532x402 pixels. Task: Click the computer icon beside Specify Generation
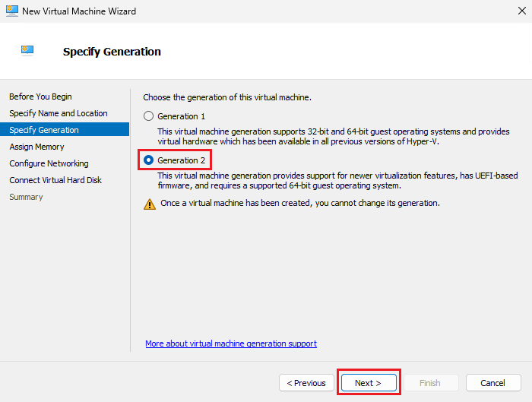click(x=28, y=51)
